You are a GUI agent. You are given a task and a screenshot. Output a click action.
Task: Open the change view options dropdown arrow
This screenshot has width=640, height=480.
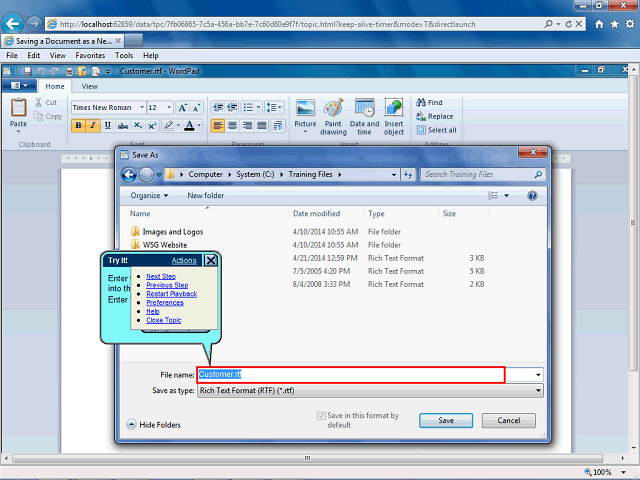pyautogui.click(x=507, y=196)
